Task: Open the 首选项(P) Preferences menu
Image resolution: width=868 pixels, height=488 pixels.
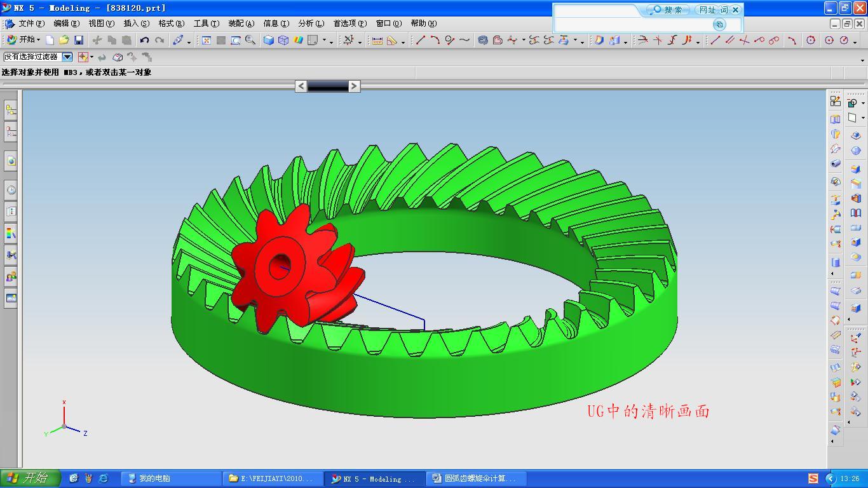Action: [x=349, y=24]
